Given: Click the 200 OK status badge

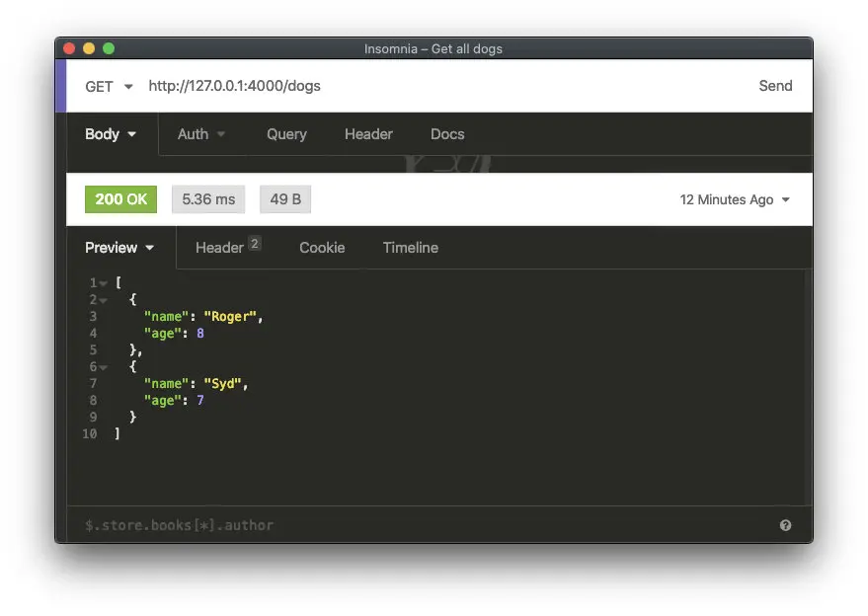Looking at the screenshot, I should (x=120, y=199).
